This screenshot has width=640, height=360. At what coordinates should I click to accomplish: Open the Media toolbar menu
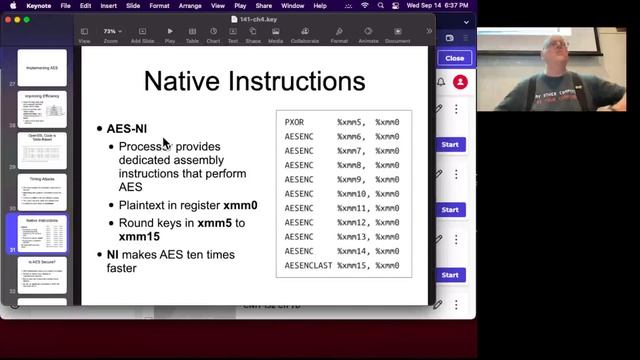[x=276, y=35]
